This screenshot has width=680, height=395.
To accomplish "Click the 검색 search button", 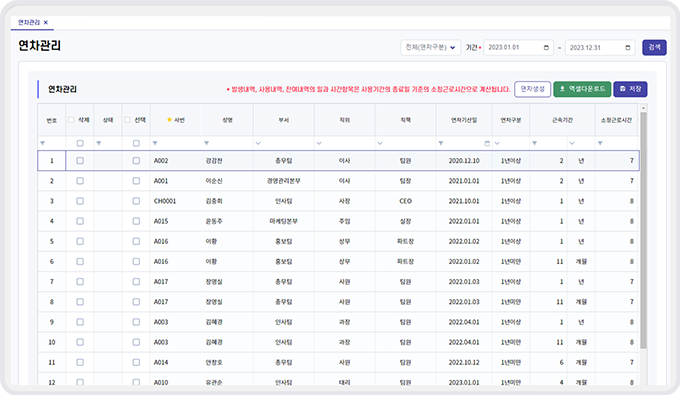I will pos(654,47).
